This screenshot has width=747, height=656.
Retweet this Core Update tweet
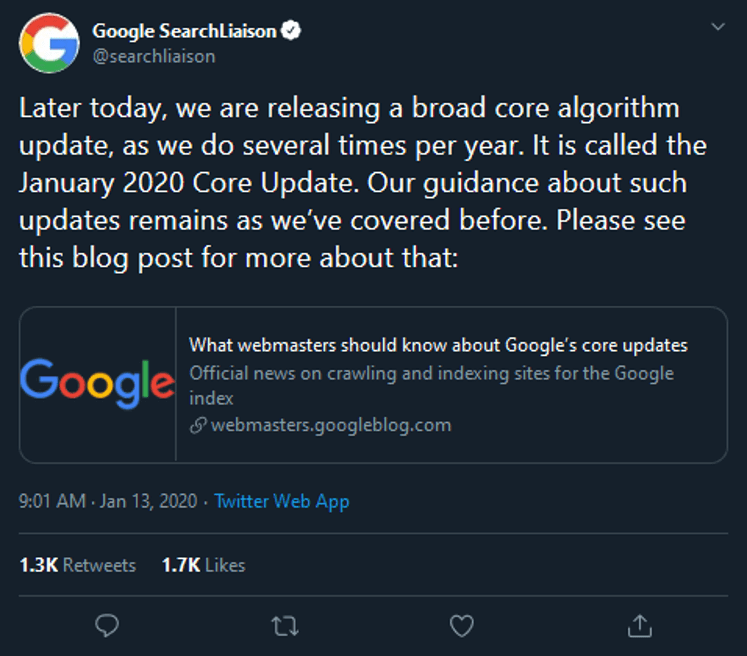[284, 626]
